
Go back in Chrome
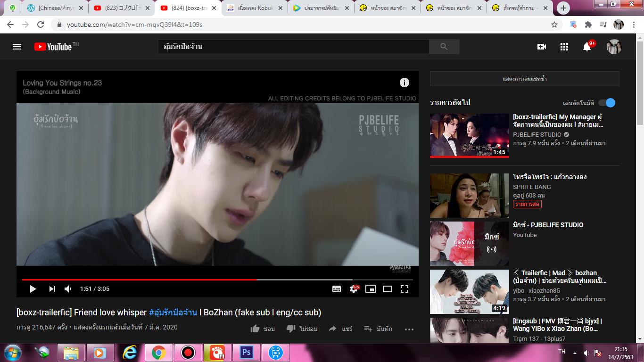coord(10,25)
